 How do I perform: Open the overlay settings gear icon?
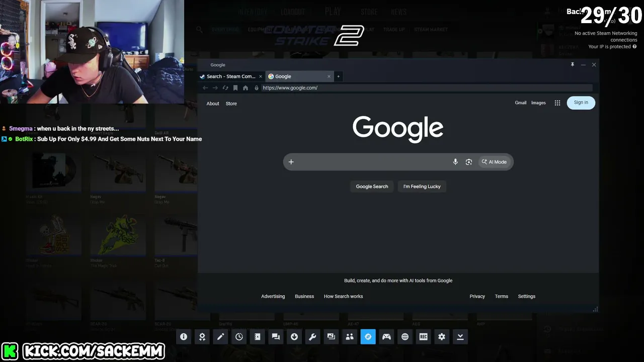[442, 337]
